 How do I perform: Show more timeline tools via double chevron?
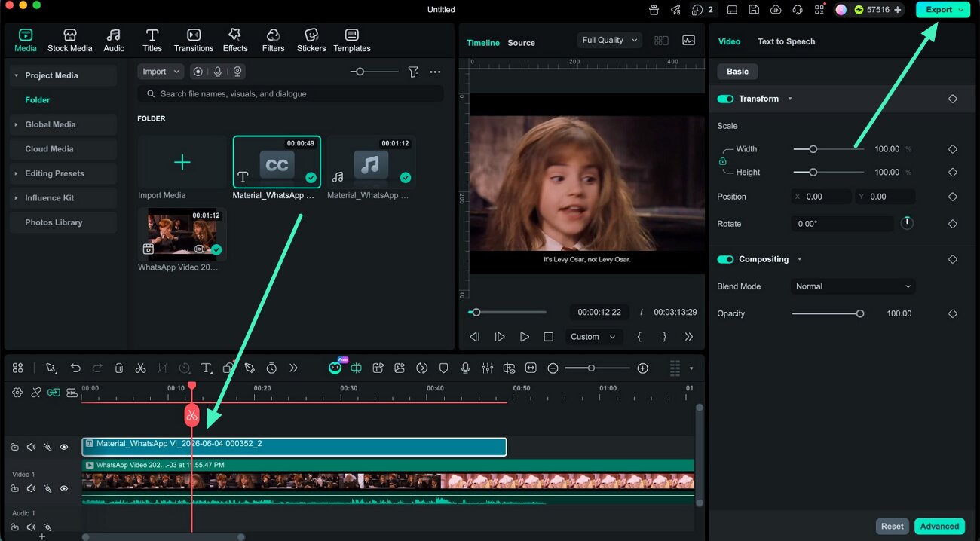pyautogui.click(x=293, y=368)
